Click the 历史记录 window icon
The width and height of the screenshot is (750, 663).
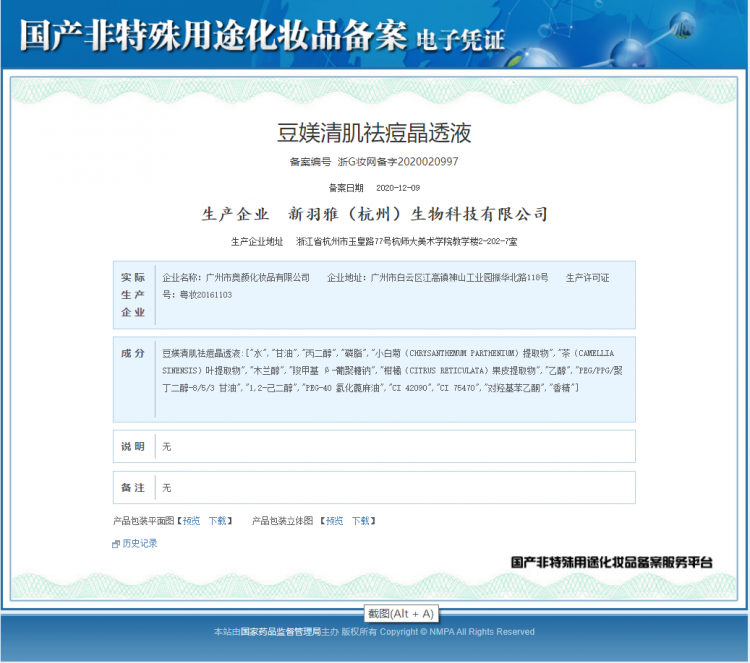pos(116,544)
